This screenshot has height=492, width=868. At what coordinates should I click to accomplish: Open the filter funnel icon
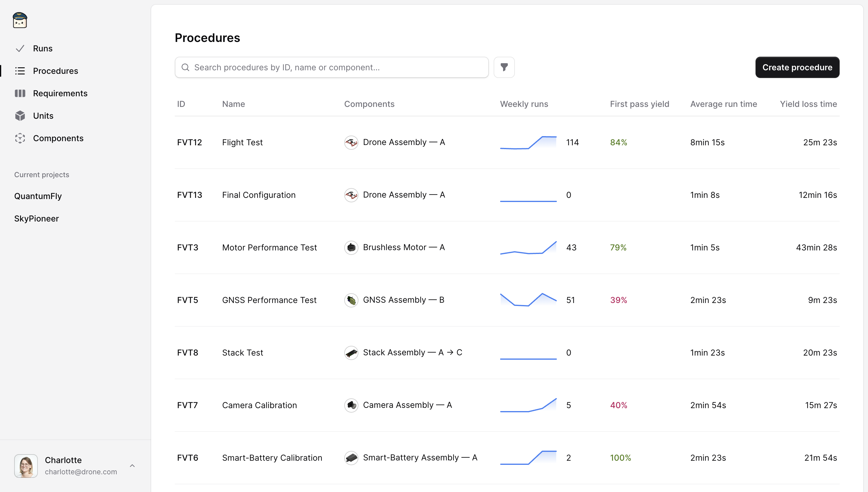coord(504,67)
